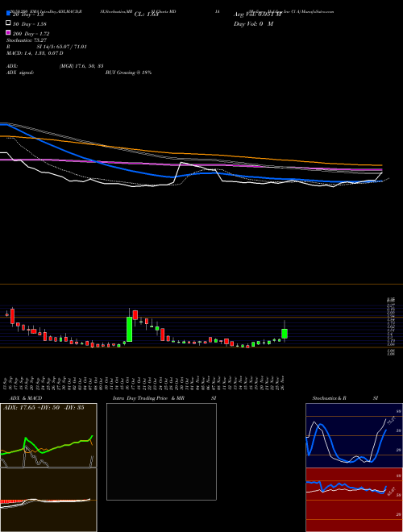
Task: Click the 'Stochastics & R' panel title
Action: tap(330, 398)
